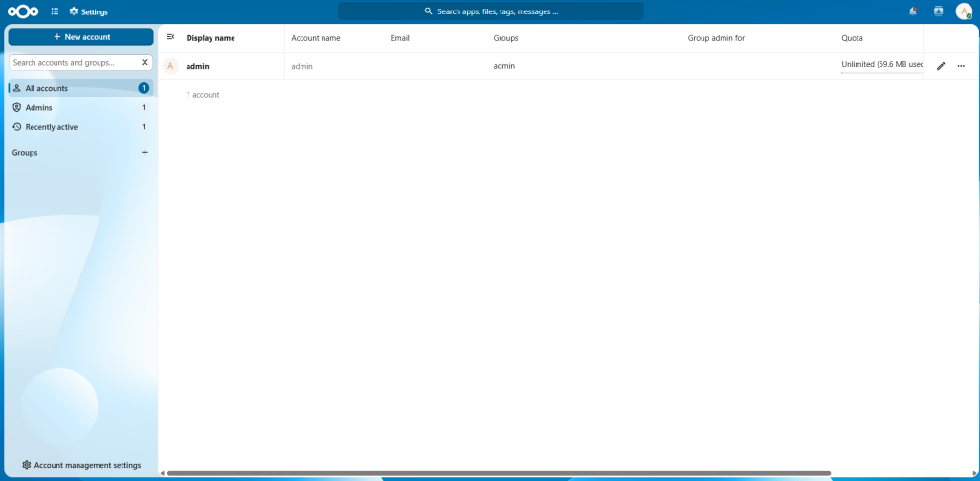This screenshot has height=481, width=980.
Task: Click the horizontal scrollbar
Action: (x=499, y=473)
